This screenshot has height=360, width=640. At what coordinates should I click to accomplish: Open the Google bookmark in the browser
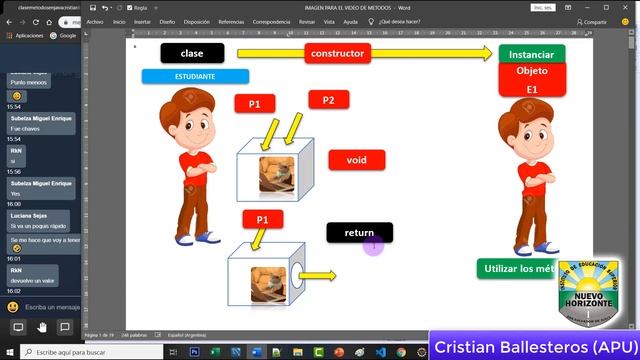pos(63,36)
